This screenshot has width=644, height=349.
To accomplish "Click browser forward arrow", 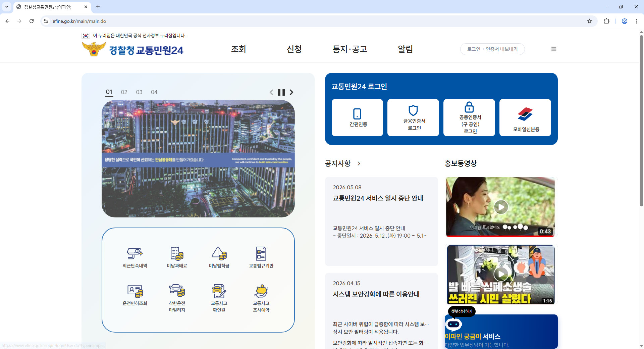I will [19, 21].
